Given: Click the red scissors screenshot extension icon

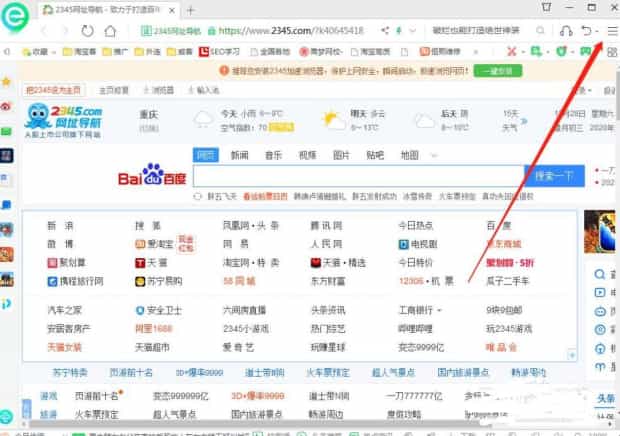Looking at the screenshot, I should [x=512, y=51].
